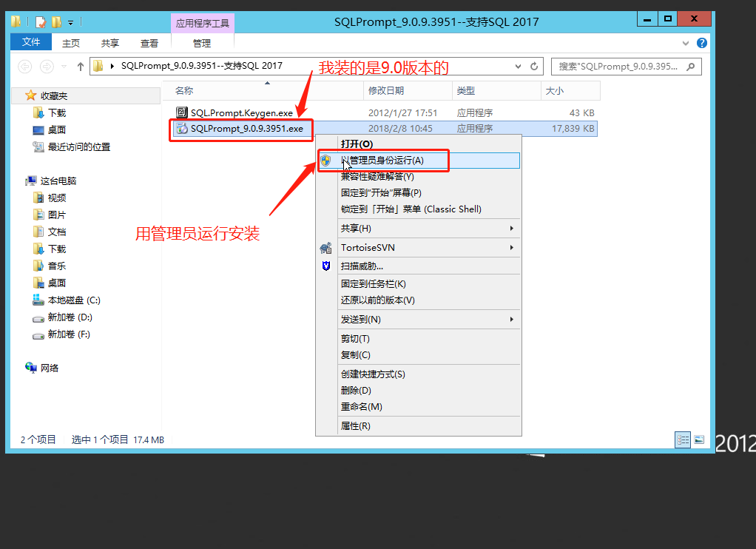Open the 文件 tab
Screen dimensions: 756x549
(31, 42)
